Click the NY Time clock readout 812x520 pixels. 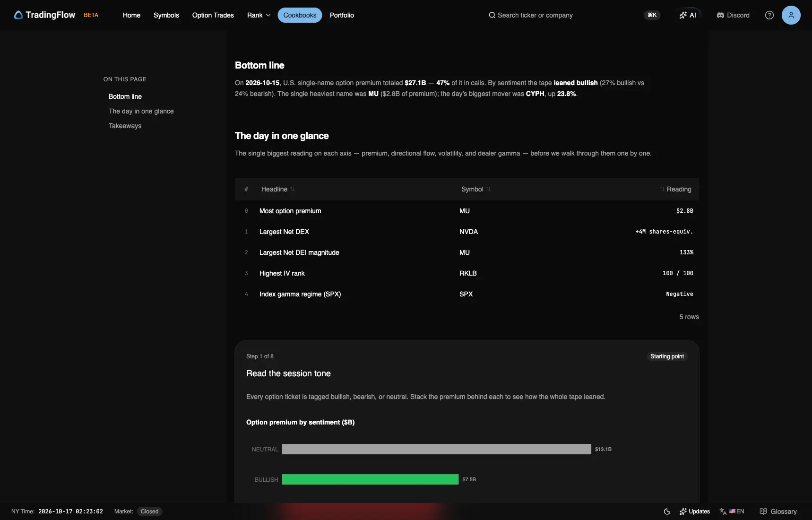point(70,511)
